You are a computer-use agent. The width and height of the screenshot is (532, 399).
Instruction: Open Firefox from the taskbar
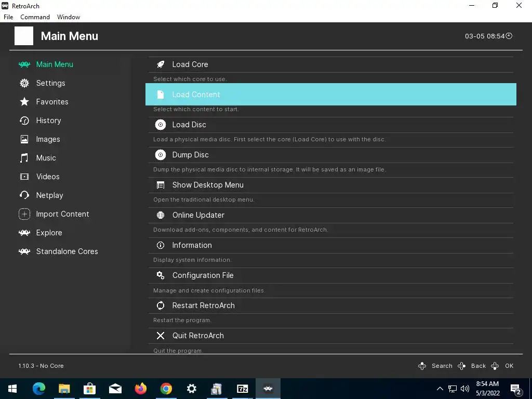pos(140,389)
